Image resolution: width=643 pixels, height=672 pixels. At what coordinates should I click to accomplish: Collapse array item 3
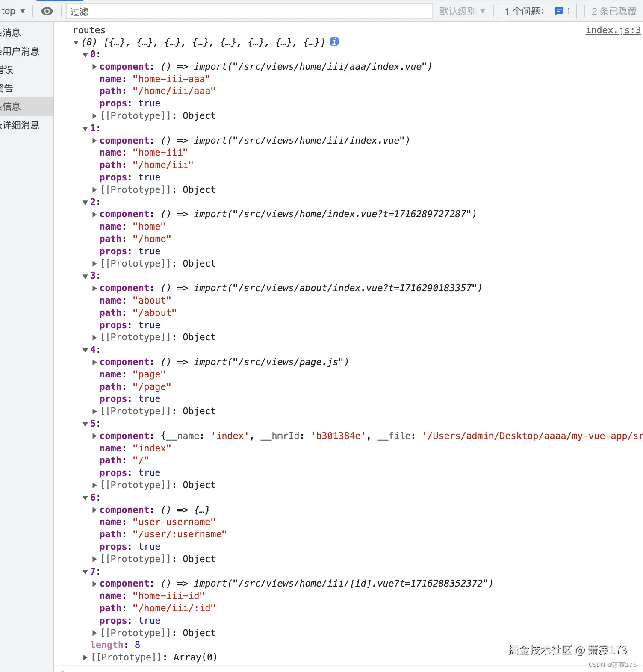tap(85, 277)
